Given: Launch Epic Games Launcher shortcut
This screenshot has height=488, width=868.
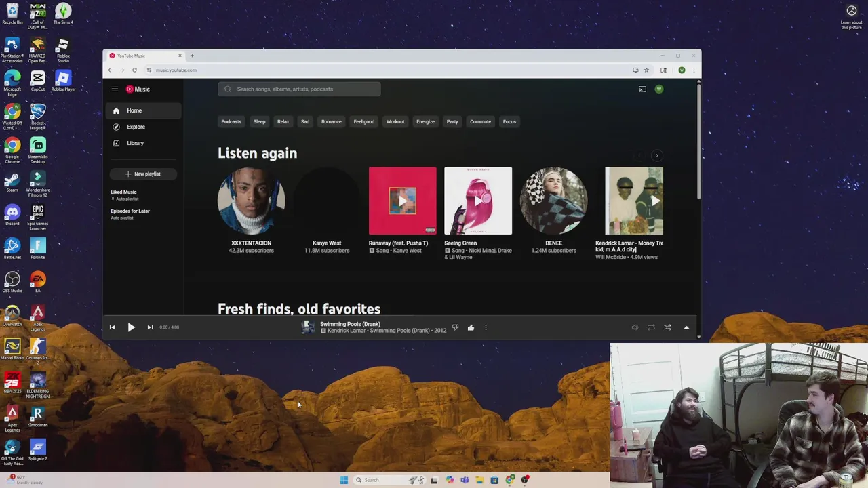Looking at the screenshot, I should (x=38, y=218).
